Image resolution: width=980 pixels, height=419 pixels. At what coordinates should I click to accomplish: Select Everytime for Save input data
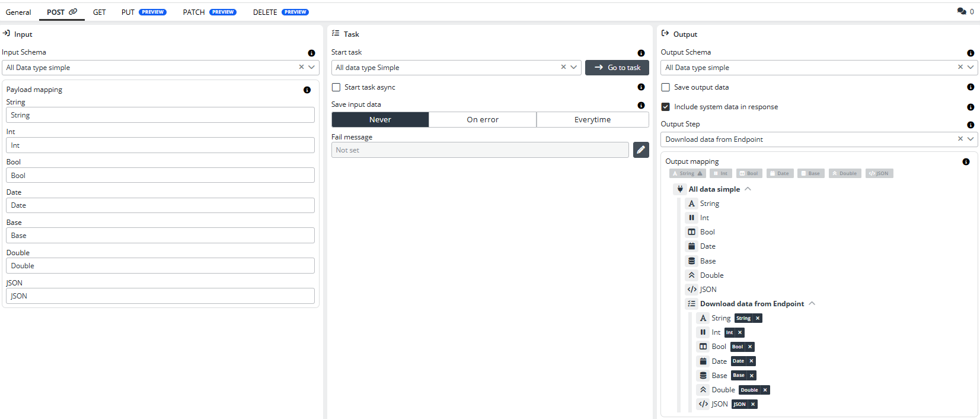pyautogui.click(x=592, y=120)
